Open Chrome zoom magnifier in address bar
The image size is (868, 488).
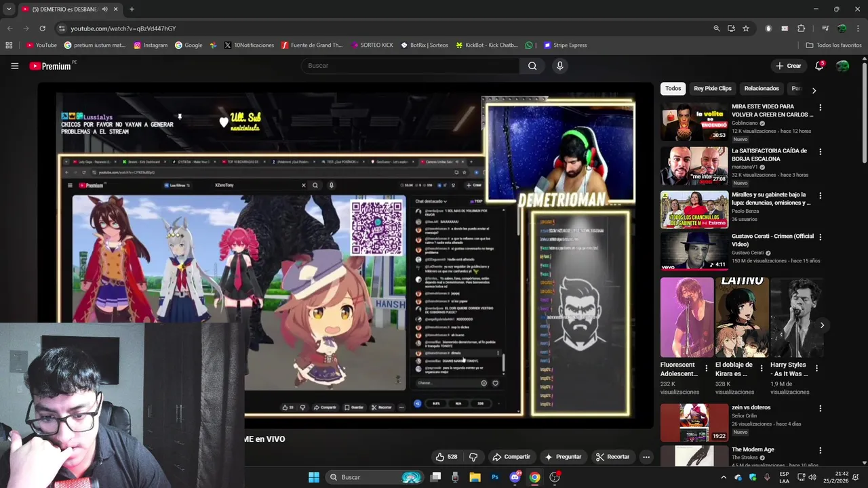point(716,28)
